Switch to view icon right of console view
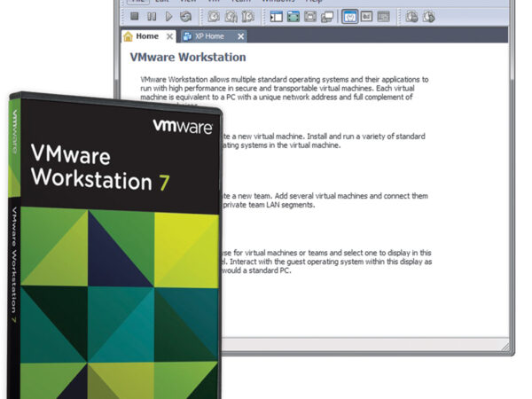 (x=366, y=16)
